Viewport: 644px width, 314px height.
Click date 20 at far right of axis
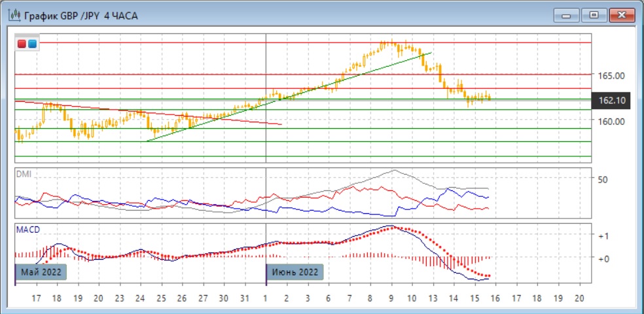[x=577, y=298]
